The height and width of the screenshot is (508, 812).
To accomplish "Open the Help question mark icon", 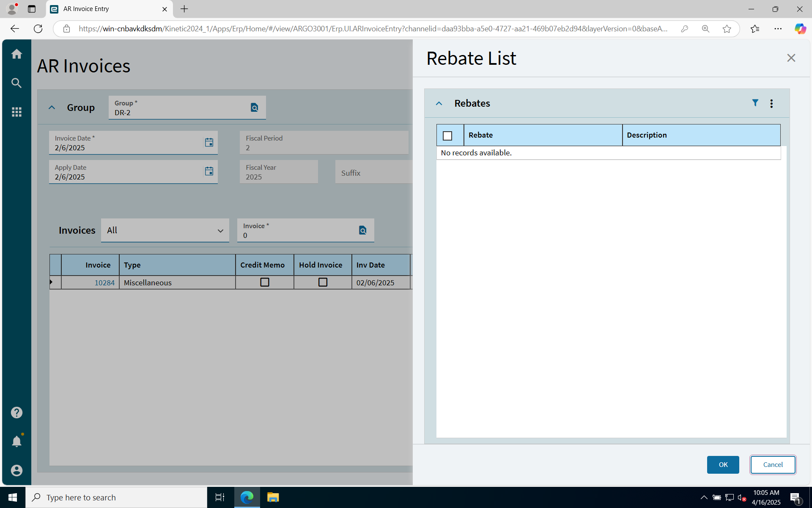I will 16,412.
